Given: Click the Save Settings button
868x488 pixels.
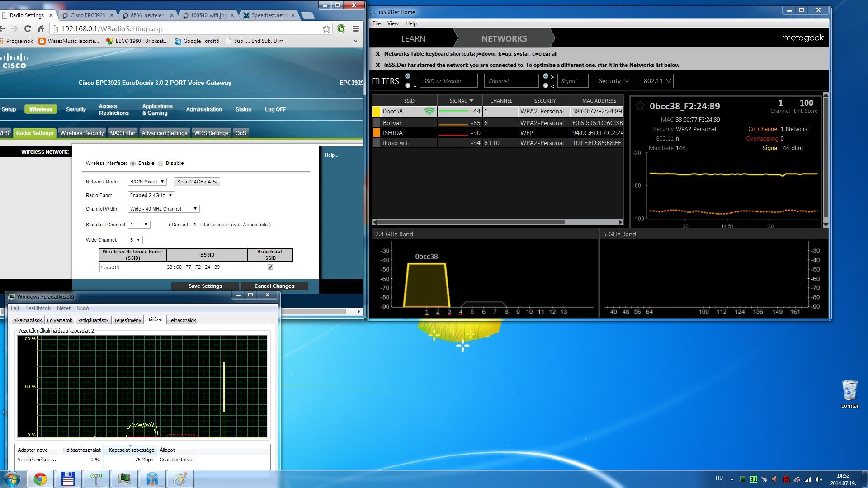Looking at the screenshot, I should 205,286.
